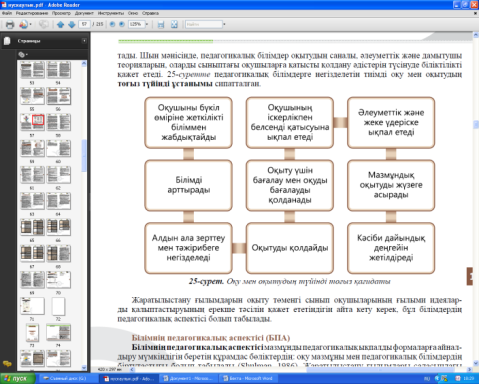Open the thumbnail options gear menu
This screenshot has height=384, width=479.
pos(23,54)
